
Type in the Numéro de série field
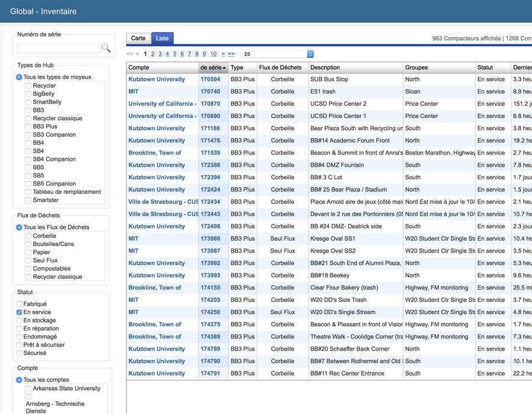coord(59,48)
